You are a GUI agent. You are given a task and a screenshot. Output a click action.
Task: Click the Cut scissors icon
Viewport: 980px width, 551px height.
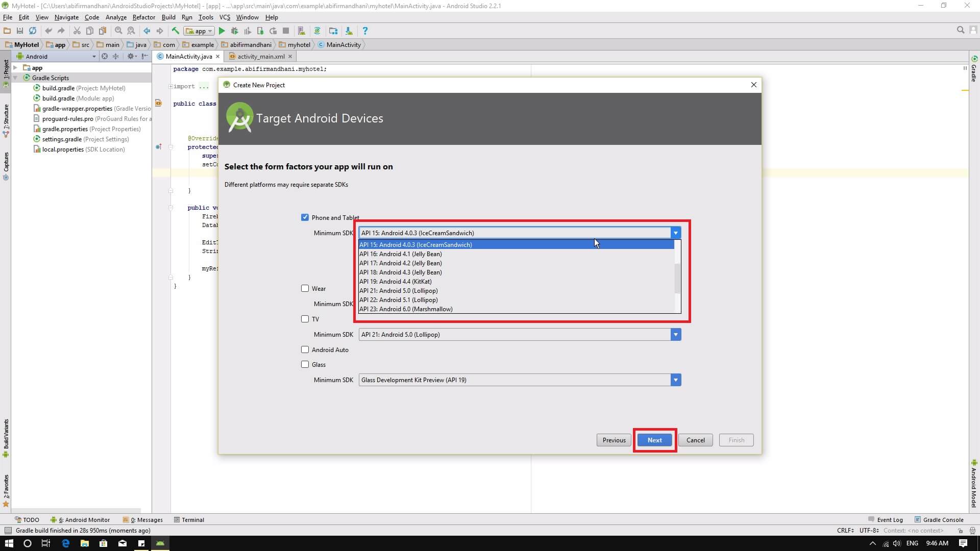coord(77,31)
